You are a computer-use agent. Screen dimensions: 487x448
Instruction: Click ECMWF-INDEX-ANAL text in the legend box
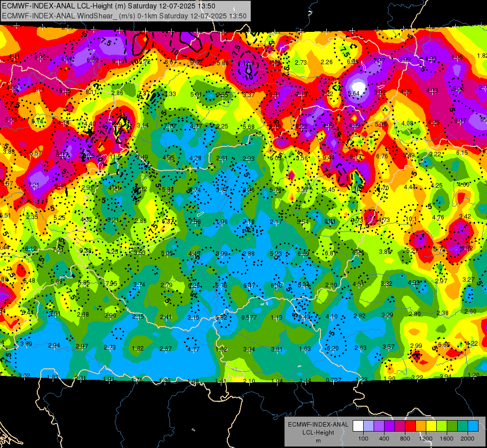point(318,425)
